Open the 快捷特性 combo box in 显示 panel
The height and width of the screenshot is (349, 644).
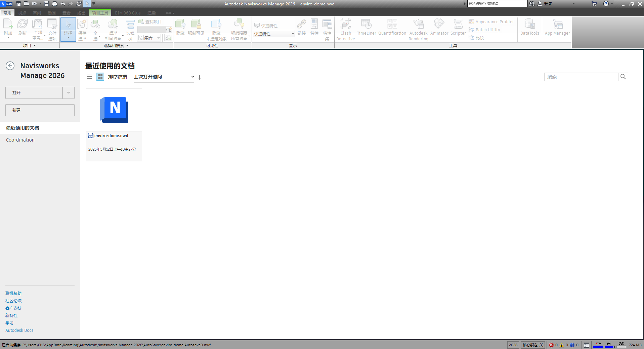pyautogui.click(x=274, y=34)
